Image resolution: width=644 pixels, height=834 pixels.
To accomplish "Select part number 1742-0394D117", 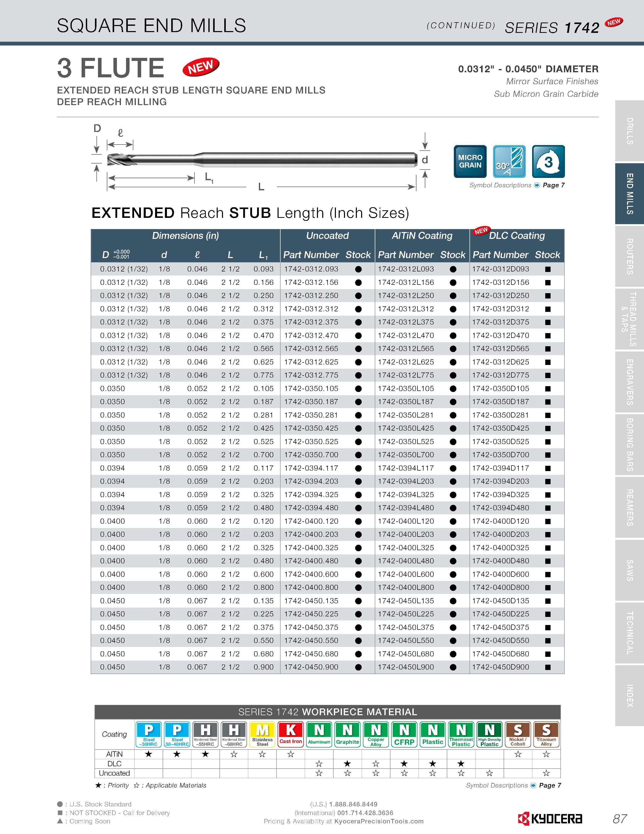I will (501, 468).
